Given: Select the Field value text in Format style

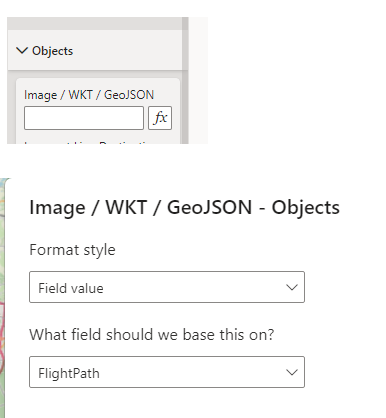Looking at the screenshot, I should click(71, 288).
